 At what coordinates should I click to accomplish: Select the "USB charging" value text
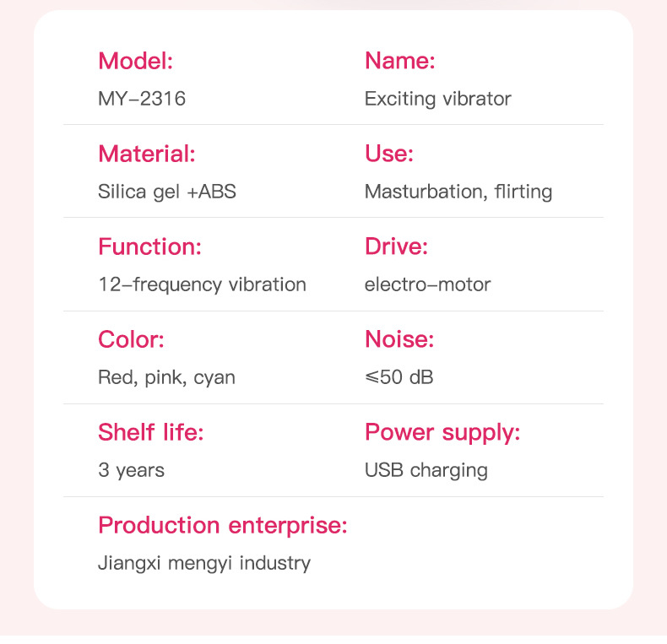[x=426, y=470]
